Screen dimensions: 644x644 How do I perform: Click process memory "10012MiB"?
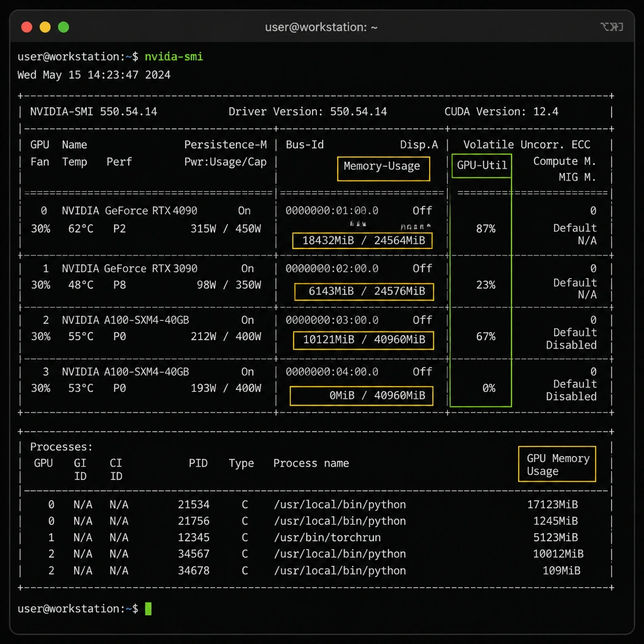point(558,553)
